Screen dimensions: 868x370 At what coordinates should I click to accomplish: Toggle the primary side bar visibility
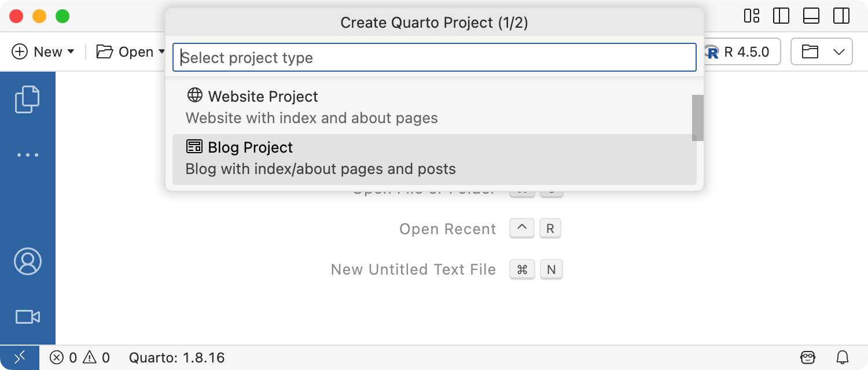click(x=781, y=16)
